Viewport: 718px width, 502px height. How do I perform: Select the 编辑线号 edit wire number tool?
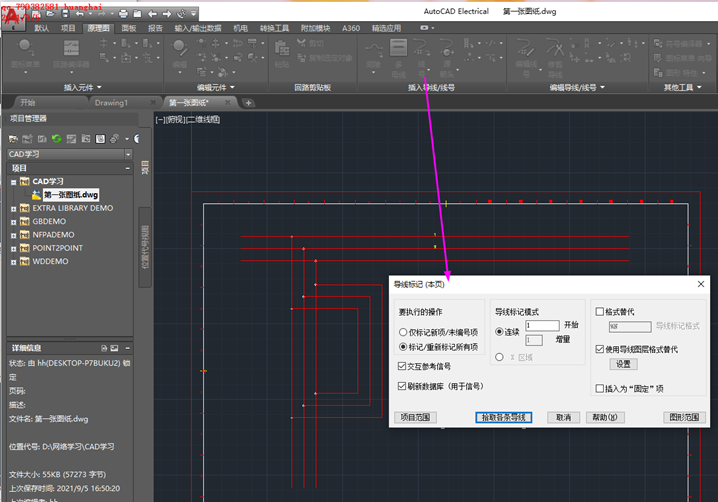point(526,58)
